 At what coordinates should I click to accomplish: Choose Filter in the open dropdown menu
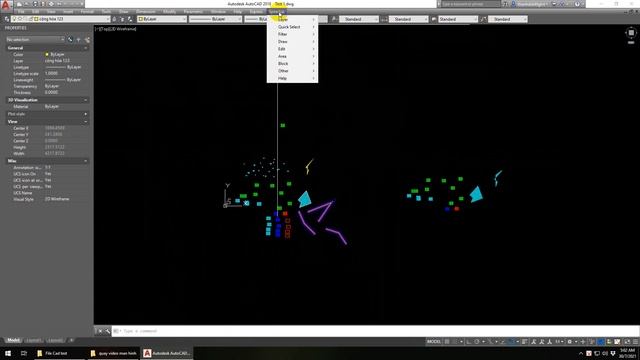(x=292, y=34)
